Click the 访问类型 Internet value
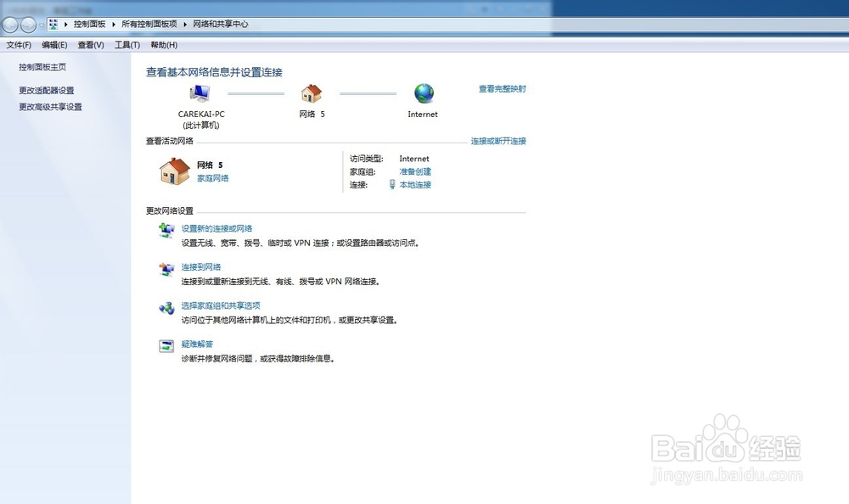849x504 pixels. point(414,159)
